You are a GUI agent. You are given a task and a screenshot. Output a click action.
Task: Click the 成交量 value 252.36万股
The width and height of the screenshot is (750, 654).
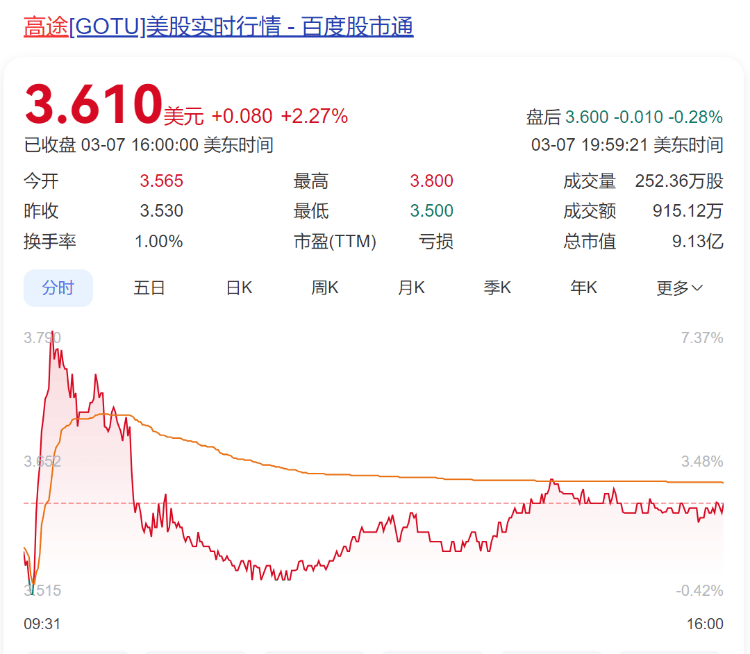point(679,181)
